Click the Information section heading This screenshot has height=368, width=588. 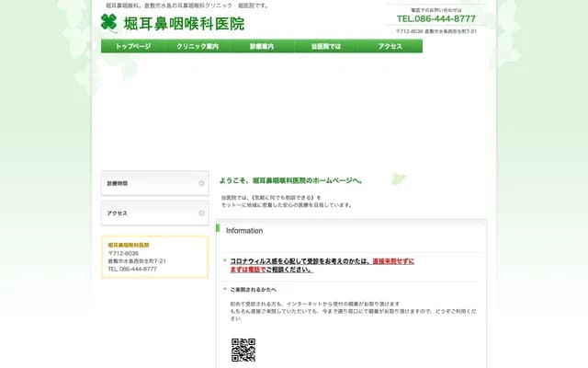(244, 231)
